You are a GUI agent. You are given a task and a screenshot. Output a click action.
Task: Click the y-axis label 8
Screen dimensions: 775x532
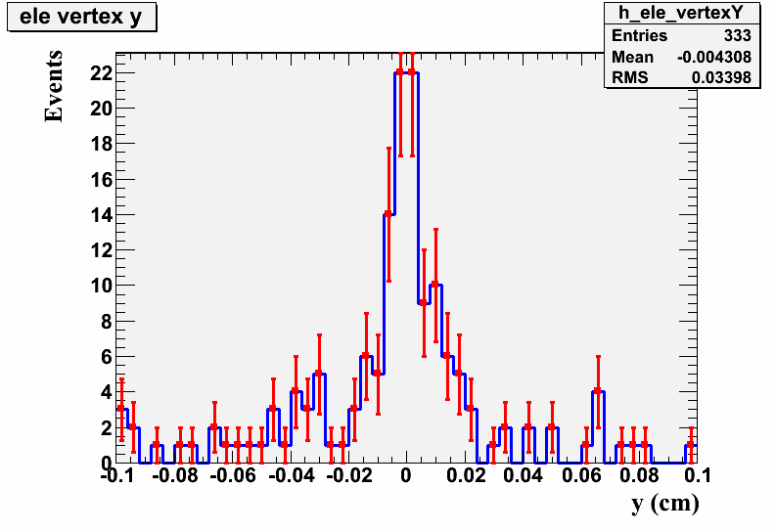pyautogui.click(x=107, y=322)
